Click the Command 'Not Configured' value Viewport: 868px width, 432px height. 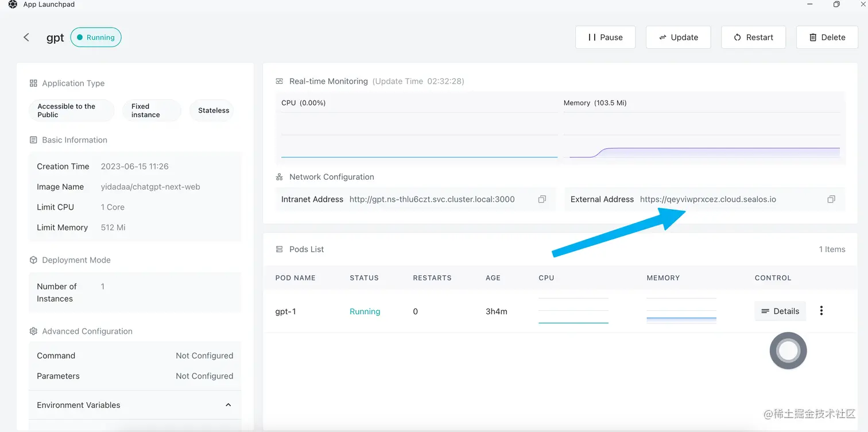click(x=204, y=356)
